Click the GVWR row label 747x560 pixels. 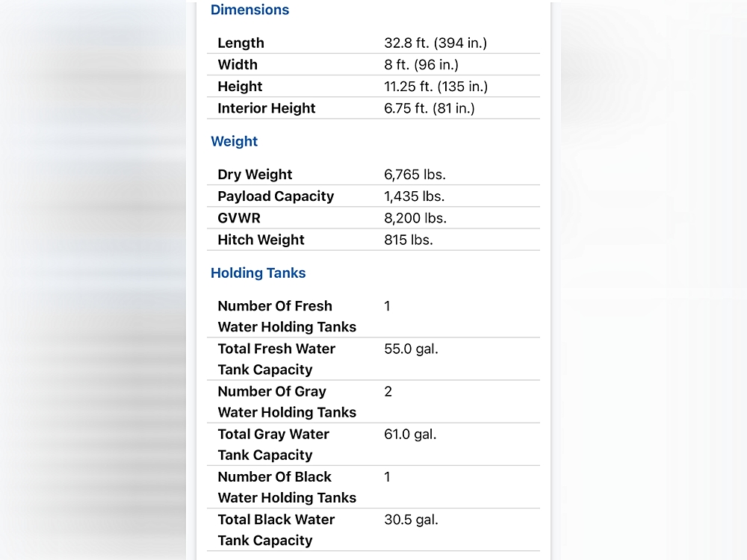[239, 218]
